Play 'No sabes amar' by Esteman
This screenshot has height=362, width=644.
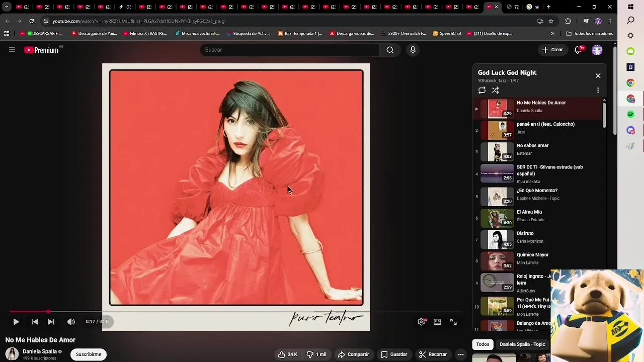(x=538, y=152)
